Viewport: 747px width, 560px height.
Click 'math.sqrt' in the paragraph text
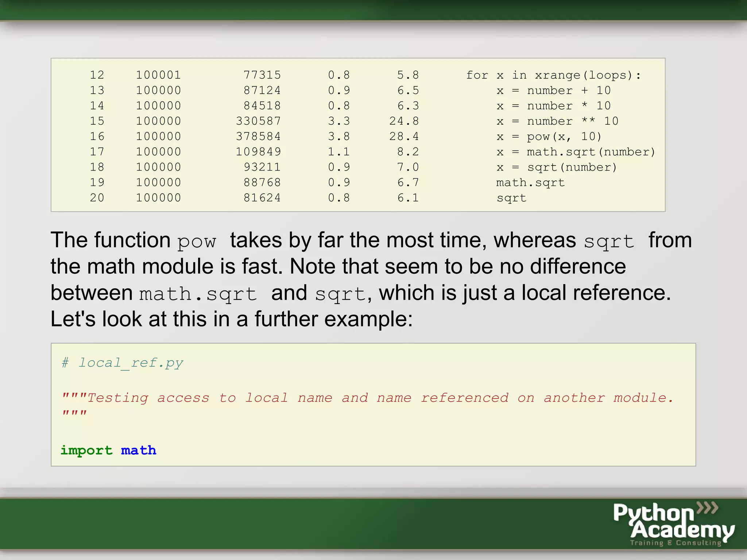click(198, 294)
